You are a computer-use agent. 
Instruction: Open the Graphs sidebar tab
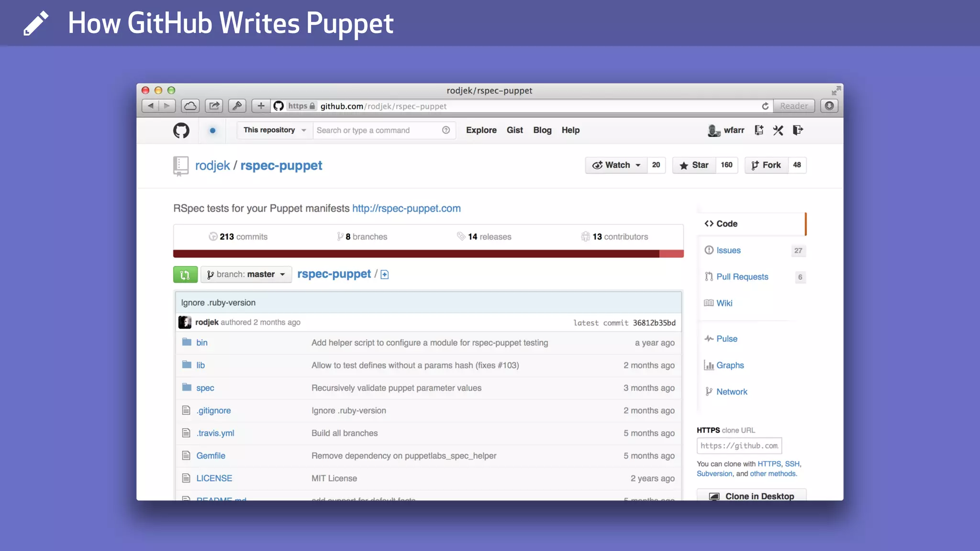click(x=730, y=365)
